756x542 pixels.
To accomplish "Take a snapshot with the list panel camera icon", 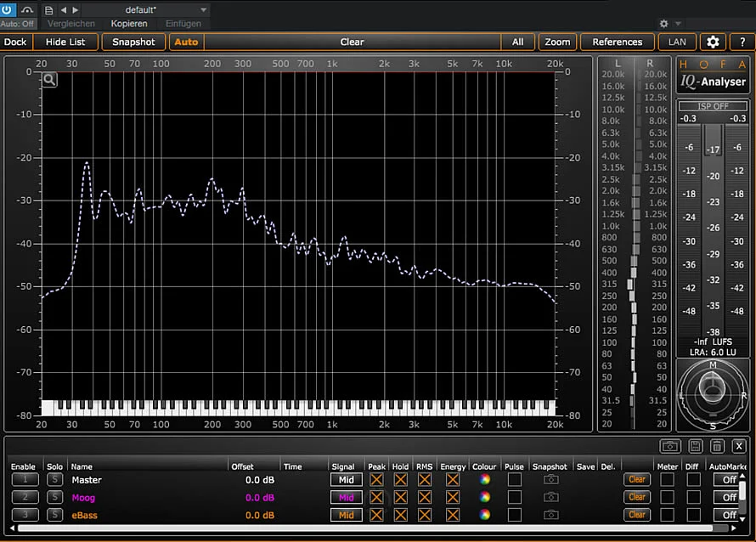I will [670, 447].
